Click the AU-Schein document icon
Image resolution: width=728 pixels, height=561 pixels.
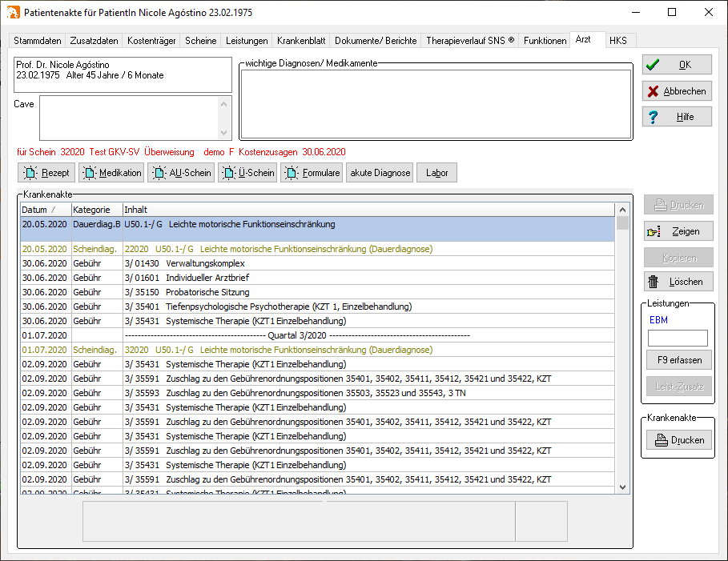pos(159,173)
